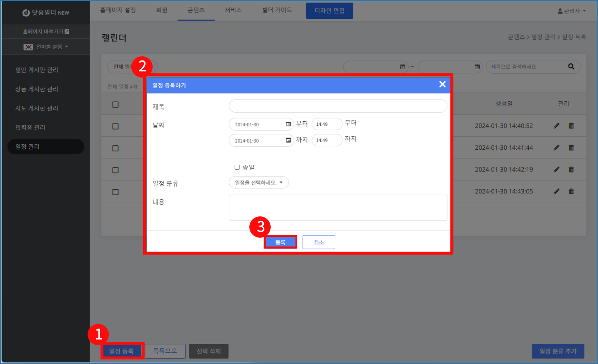
Task: Close the 일정 등록하기 dialog
Action: tap(442, 85)
